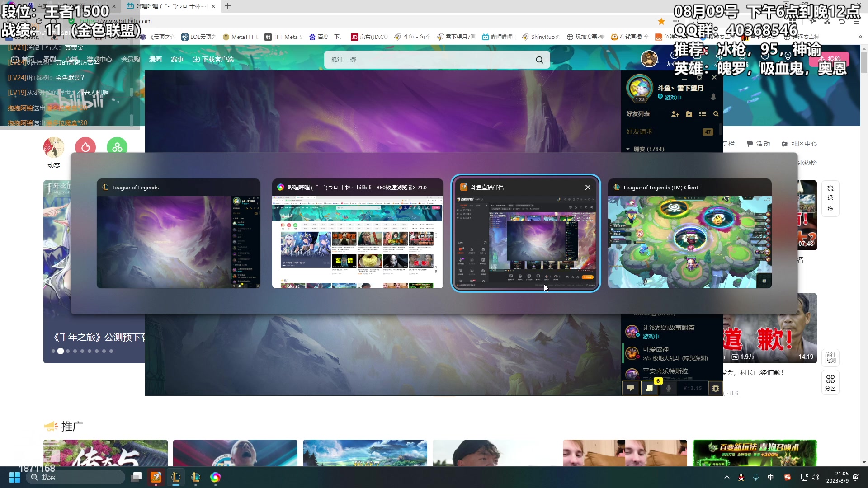Click the add folder icon in friend list
Screen dimensions: 868x488
coord(689,114)
